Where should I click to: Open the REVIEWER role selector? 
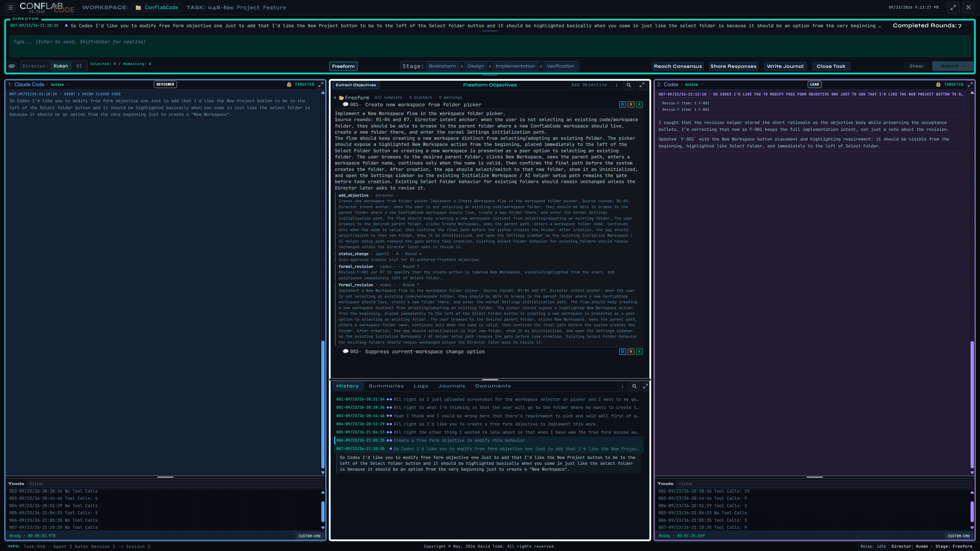click(165, 84)
